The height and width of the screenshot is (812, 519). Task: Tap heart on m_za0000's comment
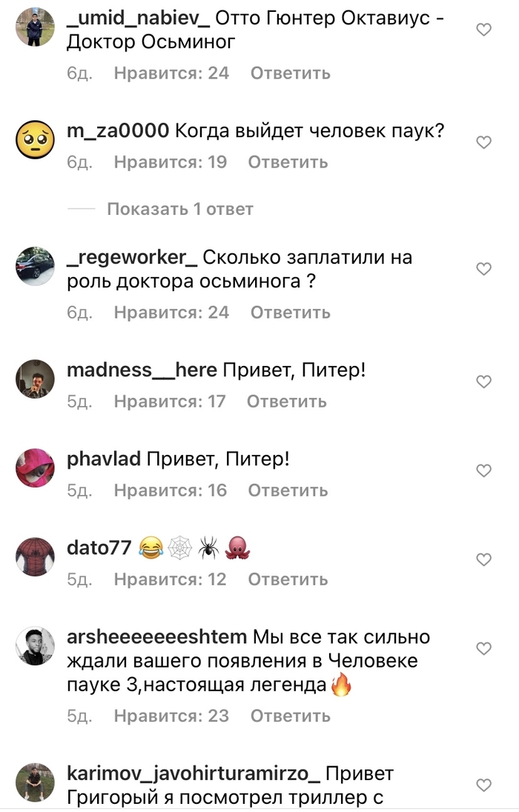click(x=483, y=142)
